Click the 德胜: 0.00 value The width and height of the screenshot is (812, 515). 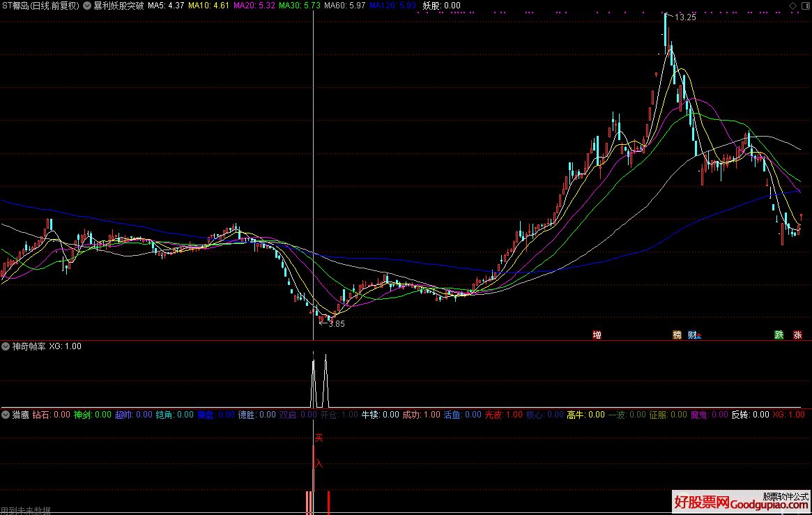(x=257, y=415)
